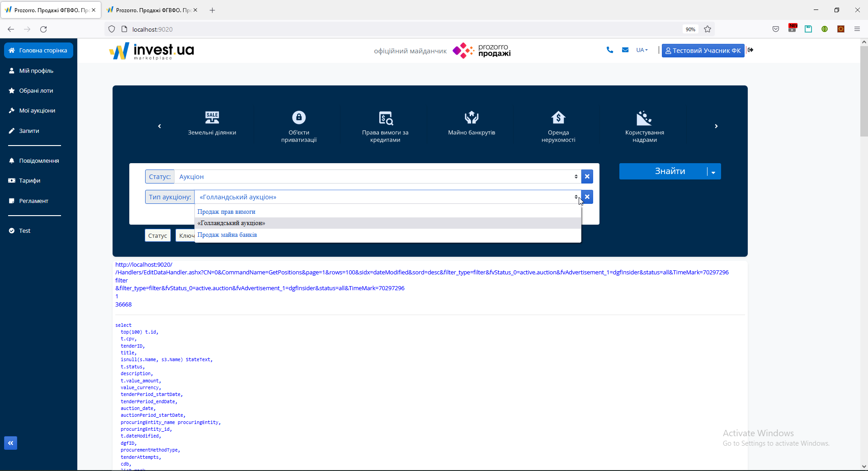Viewport: 868px width, 471px height.
Task: Click the red extension icon in toolbar
Action: (x=792, y=28)
